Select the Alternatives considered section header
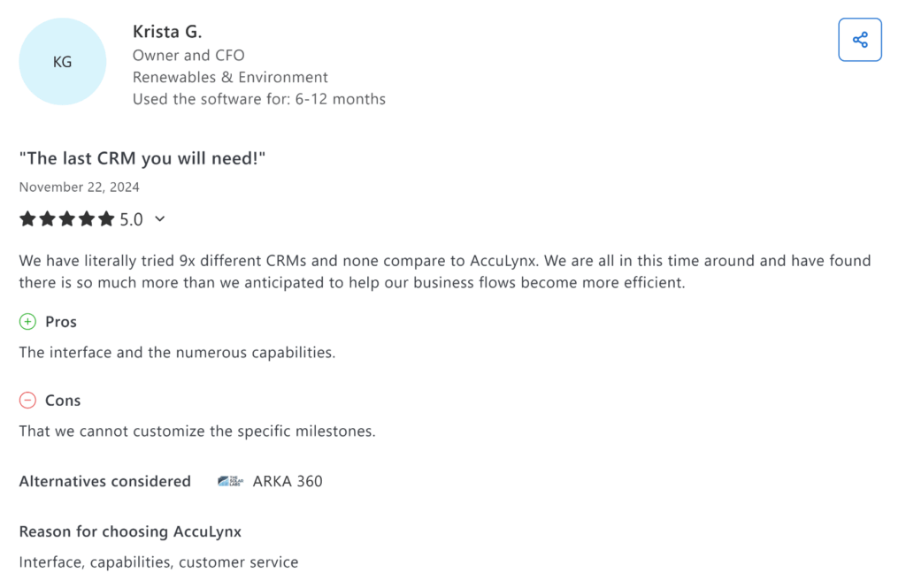 [x=104, y=480]
